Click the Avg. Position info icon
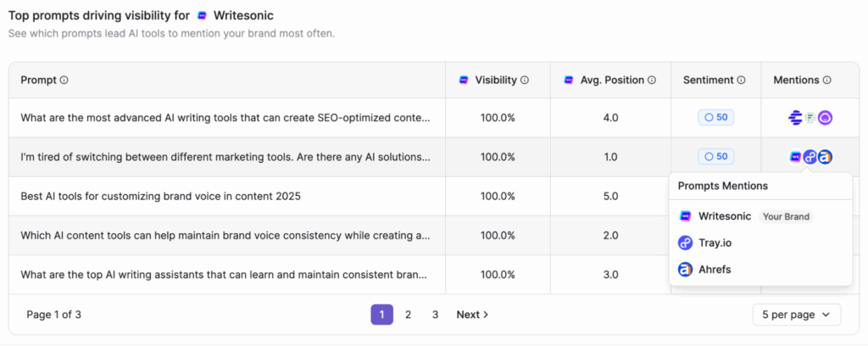The width and height of the screenshot is (868, 346). (652, 81)
